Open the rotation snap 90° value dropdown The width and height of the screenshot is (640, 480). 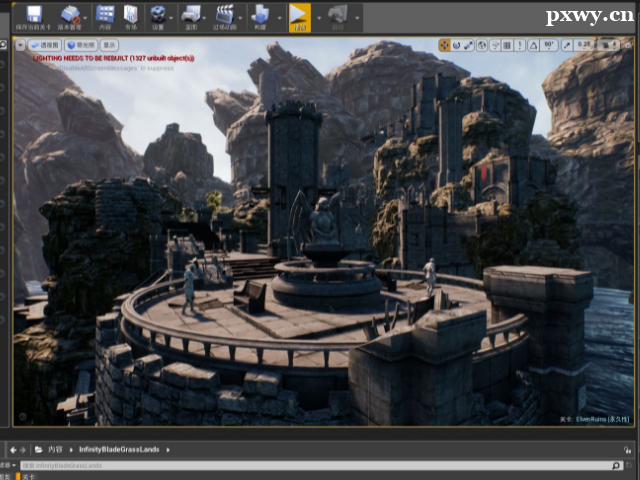tap(549, 45)
